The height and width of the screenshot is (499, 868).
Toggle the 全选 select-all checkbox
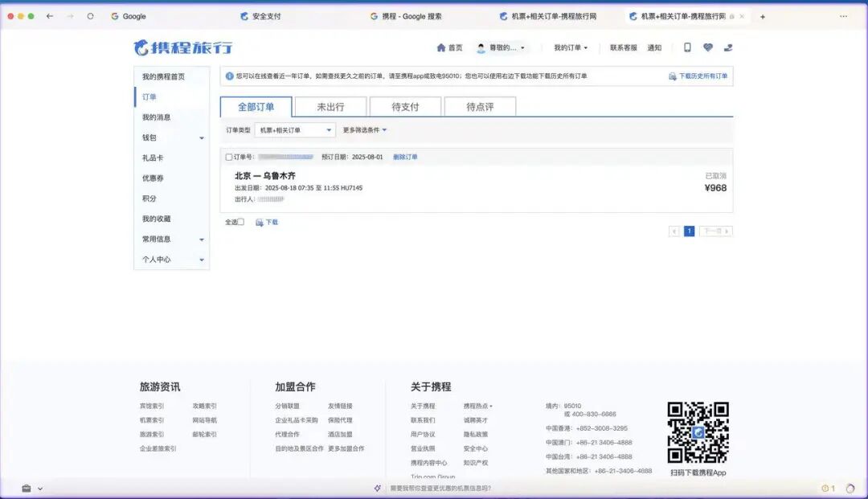click(241, 222)
